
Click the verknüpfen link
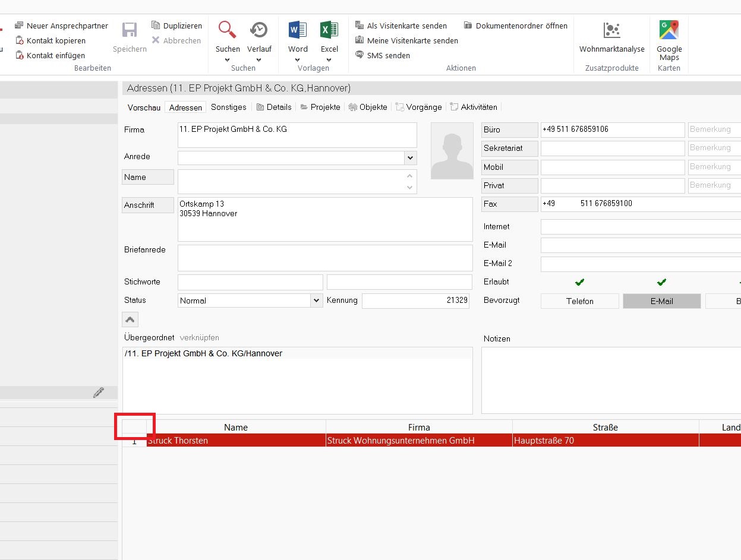199,337
